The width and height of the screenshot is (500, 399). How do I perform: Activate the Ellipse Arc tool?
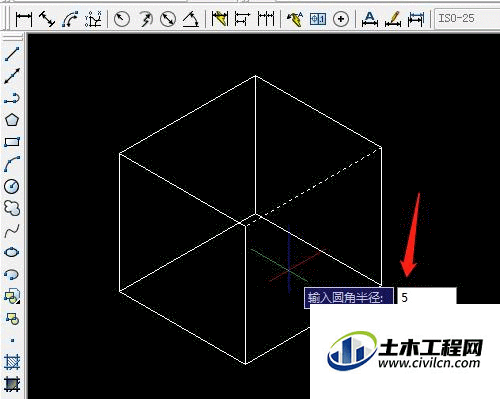click(12, 274)
